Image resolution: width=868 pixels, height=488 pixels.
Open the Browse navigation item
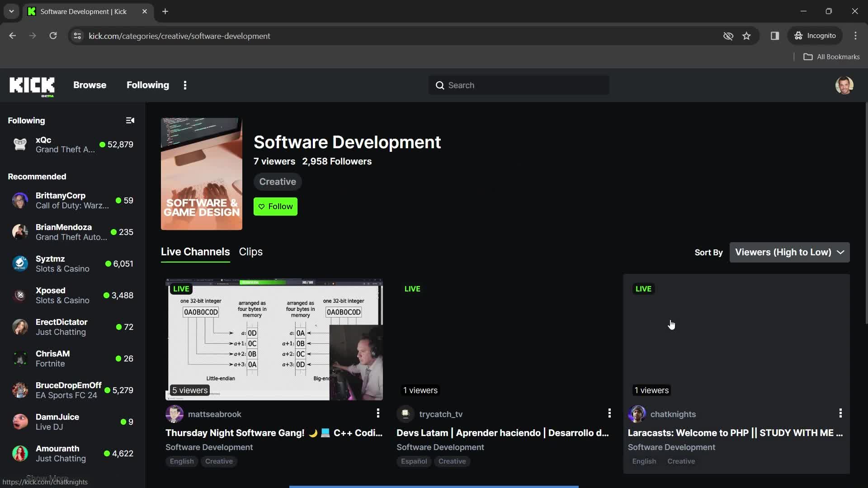click(90, 85)
